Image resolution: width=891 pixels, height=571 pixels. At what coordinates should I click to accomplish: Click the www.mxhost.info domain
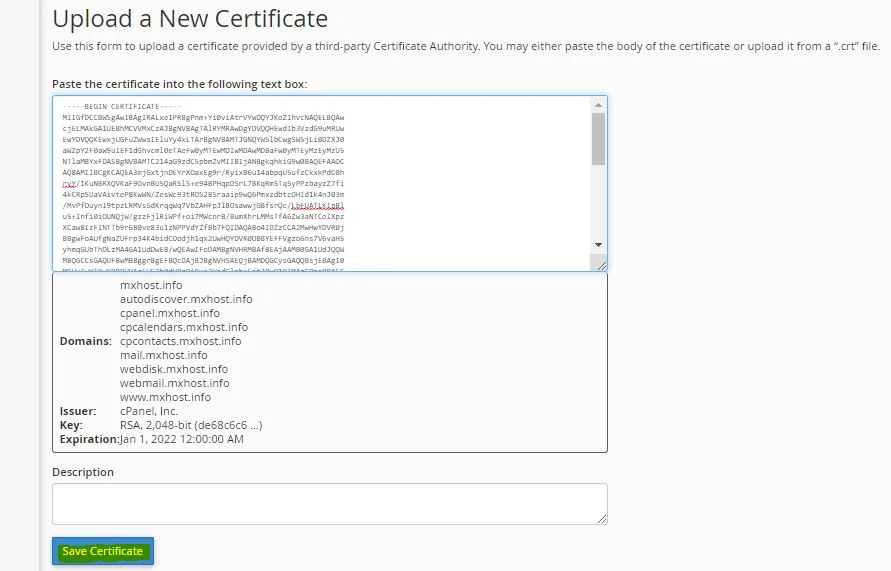[165, 397]
